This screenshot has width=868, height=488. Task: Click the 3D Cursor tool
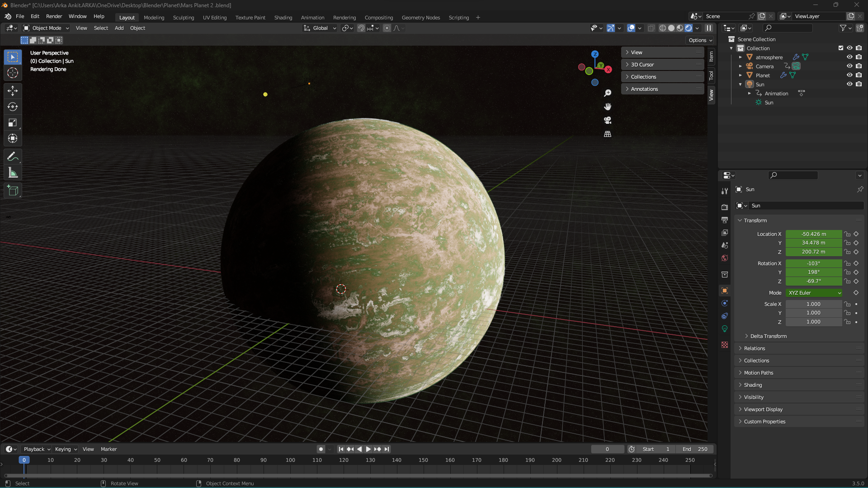[x=13, y=73]
